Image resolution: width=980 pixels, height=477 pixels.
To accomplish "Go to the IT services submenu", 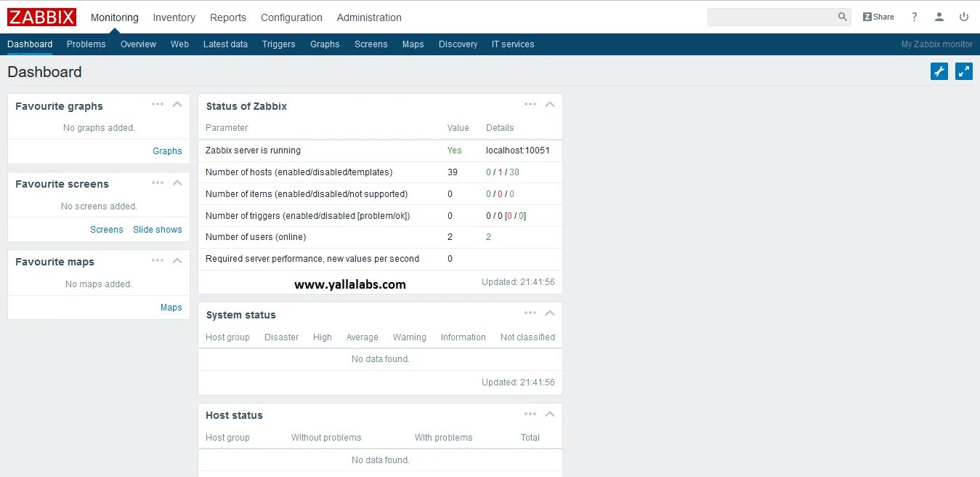I will pyautogui.click(x=513, y=44).
